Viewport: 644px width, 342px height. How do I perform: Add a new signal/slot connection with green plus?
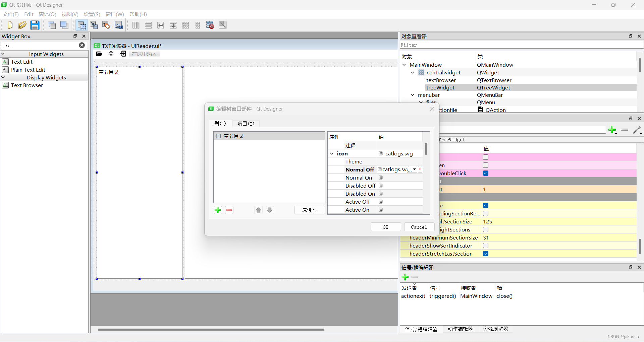405,277
